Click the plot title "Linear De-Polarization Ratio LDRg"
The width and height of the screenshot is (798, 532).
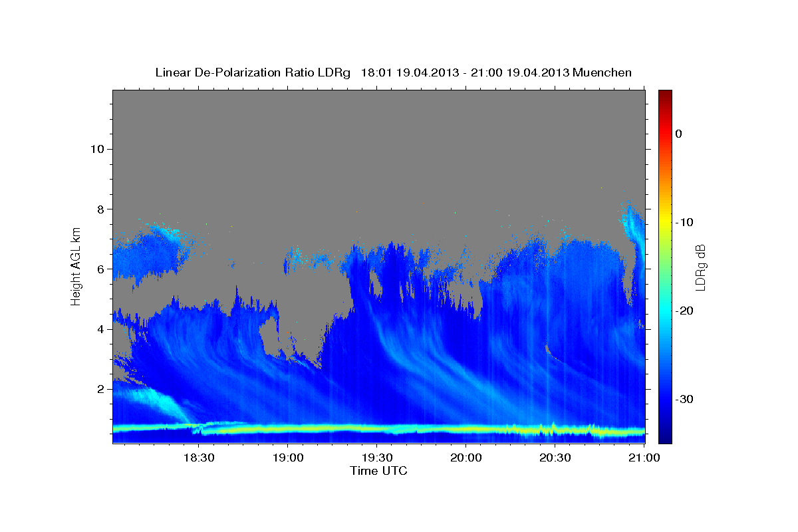pyautogui.click(x=252, y=72)
